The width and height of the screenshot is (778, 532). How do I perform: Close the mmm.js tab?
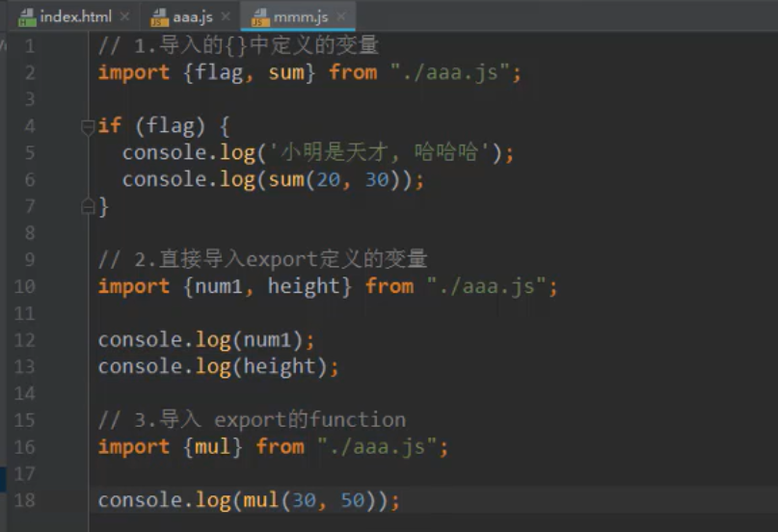341,16
